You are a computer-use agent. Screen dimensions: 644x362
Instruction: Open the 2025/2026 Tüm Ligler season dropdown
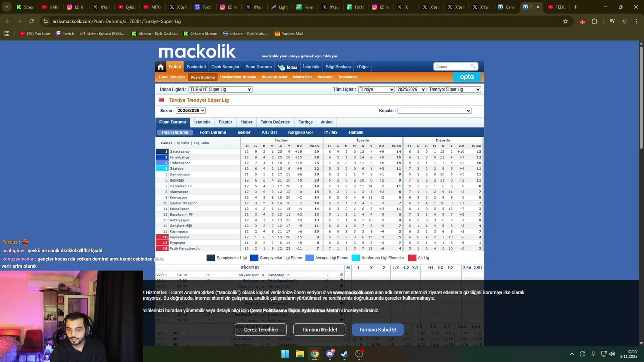(x=411, y=89)
